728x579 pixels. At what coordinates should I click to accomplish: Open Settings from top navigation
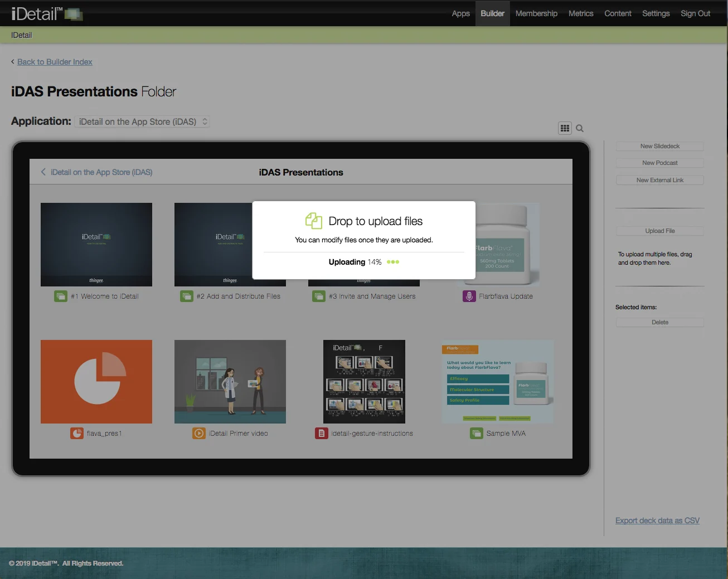point(656,13)
